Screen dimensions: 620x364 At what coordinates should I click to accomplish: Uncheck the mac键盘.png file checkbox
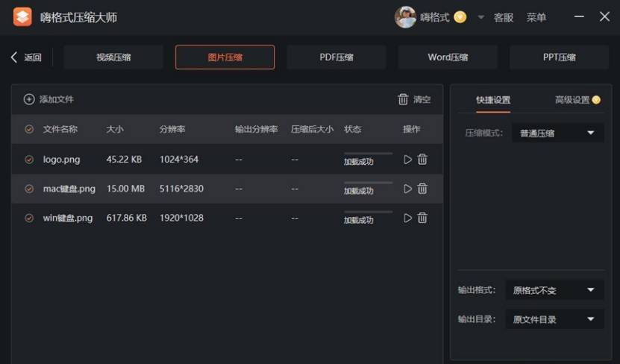coord(29,189)
